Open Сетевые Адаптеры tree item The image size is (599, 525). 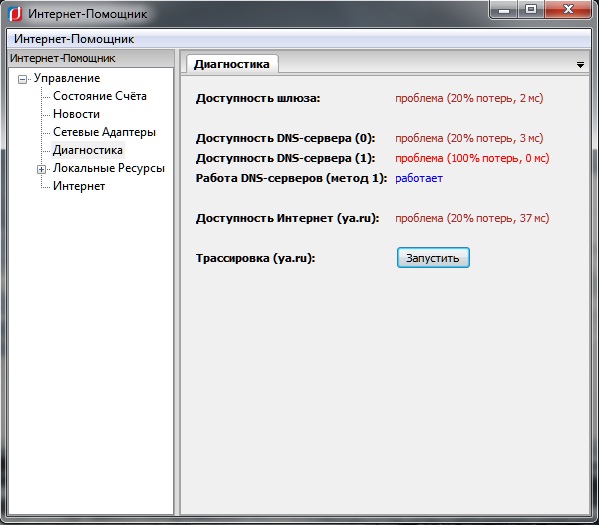coord(104,132)
